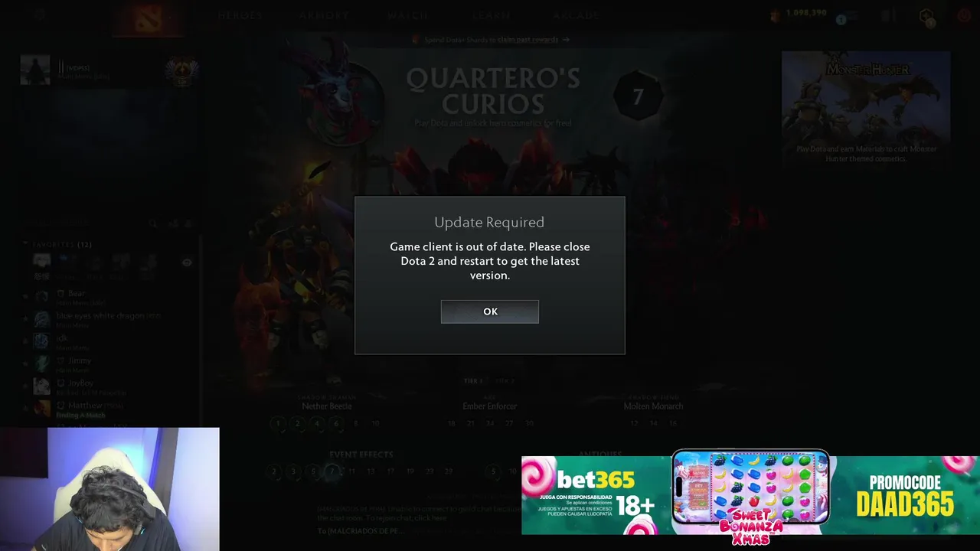Image resolution: width=980 pixels, height=551 pixels.
Task: Select Event Effects level 2 node
Action: (274, 471)
